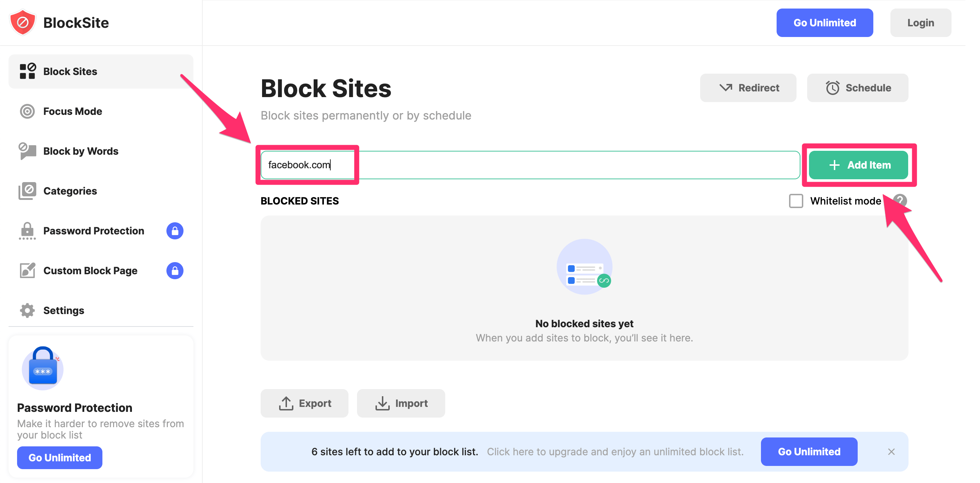Open Settings with the gear icon

[27, 310]
